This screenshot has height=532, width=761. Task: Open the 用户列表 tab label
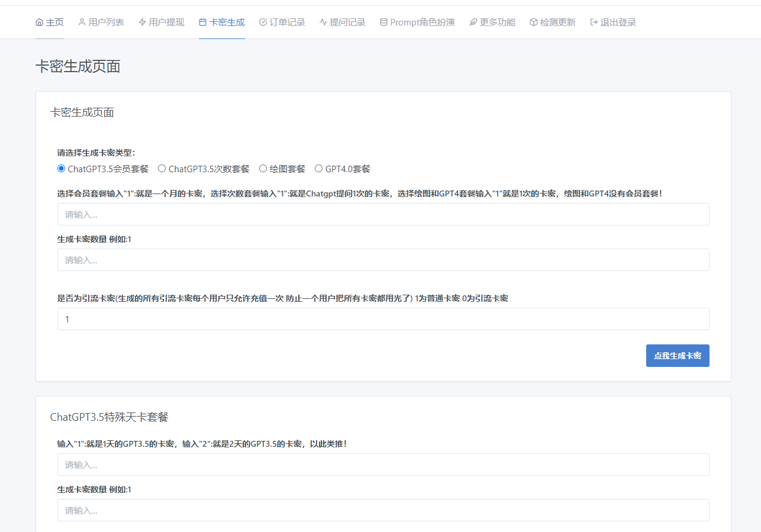(107, 22)
